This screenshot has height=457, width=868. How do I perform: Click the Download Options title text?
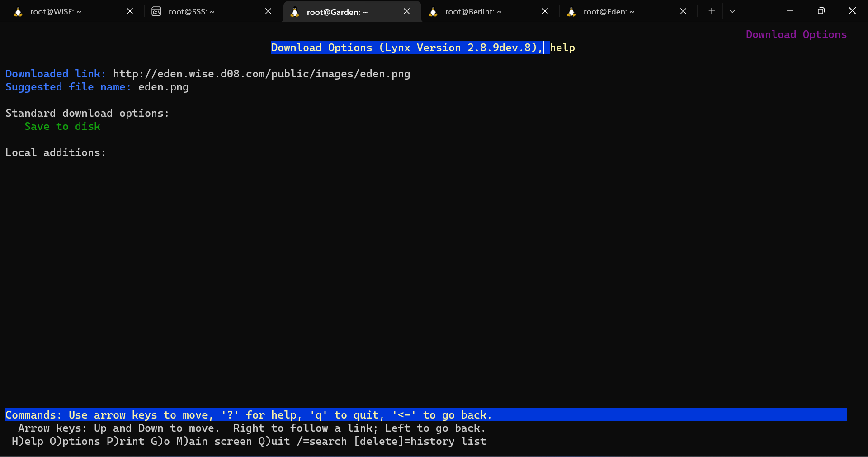pyautogui.click(x=796, y=34)
